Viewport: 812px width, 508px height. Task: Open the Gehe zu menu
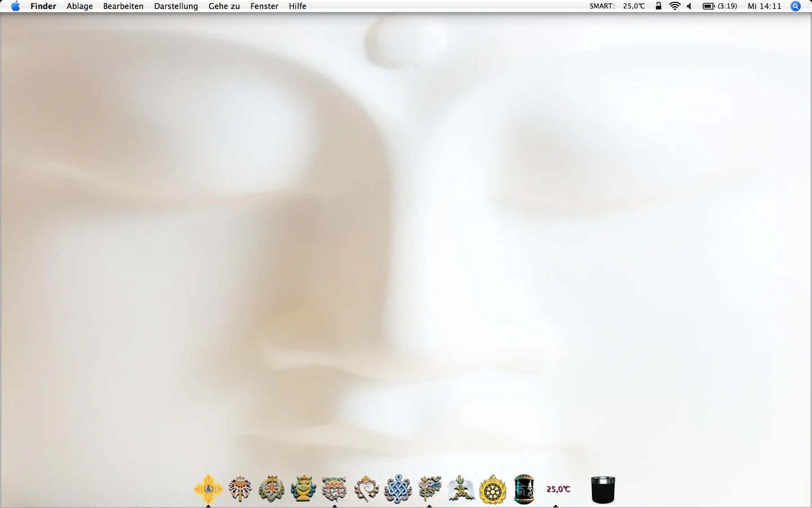224,6
